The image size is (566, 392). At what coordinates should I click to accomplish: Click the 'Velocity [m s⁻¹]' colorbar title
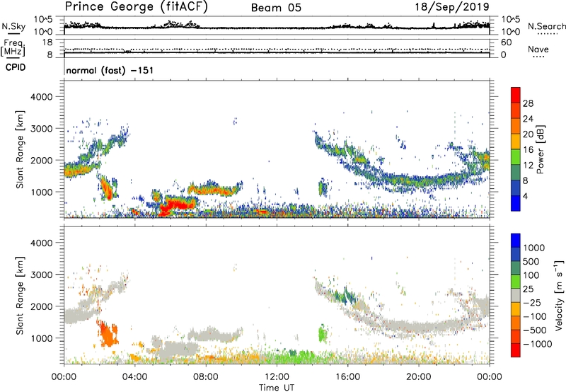(559, 295)
